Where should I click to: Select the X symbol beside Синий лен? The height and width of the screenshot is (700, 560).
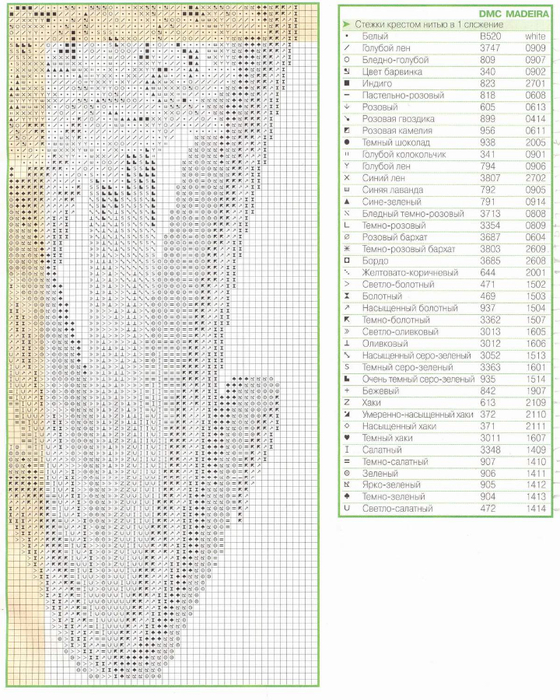point(347,178)
